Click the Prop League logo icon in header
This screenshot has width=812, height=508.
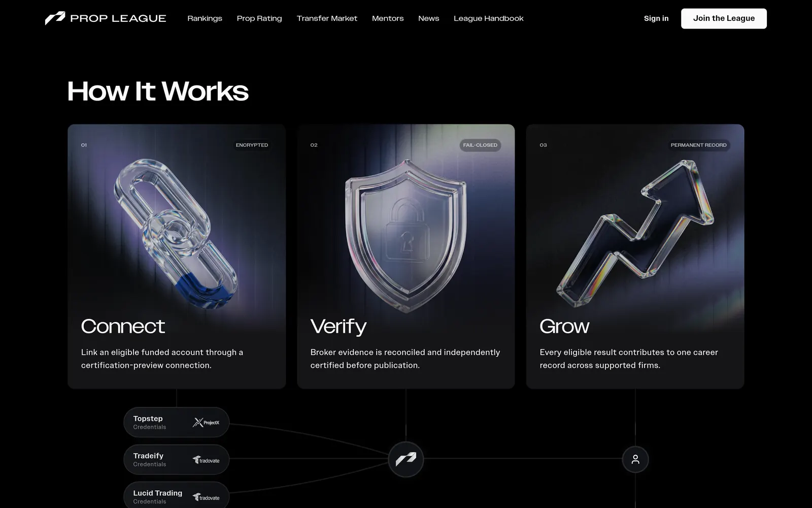tap(55, 18)
